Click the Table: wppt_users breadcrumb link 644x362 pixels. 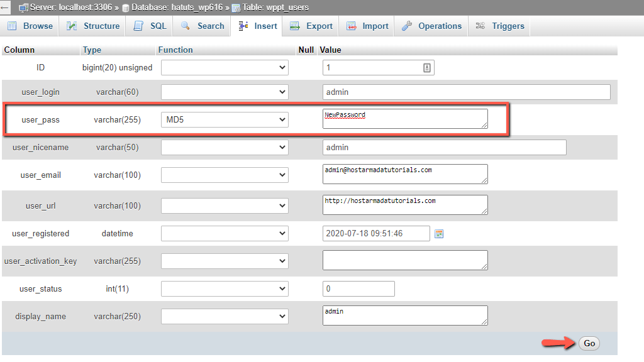coord(275,8)
